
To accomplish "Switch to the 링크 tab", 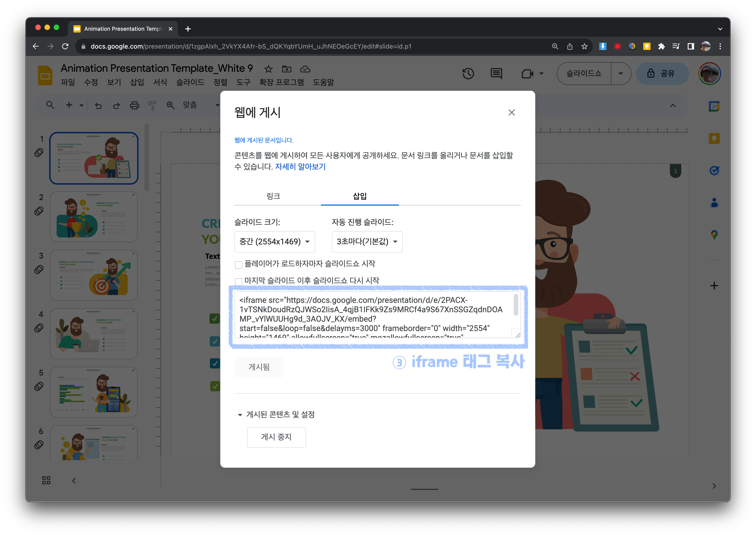I will coord(273,196).
